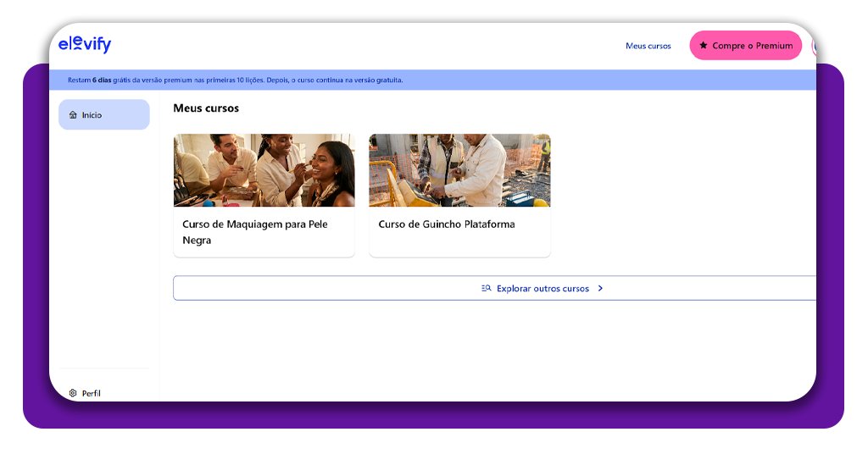This screenshot has height=454, width=868.
Task: Click the Curso de Guincho Plataforma title
Action: pyautogui.click(x=446, y=224)
